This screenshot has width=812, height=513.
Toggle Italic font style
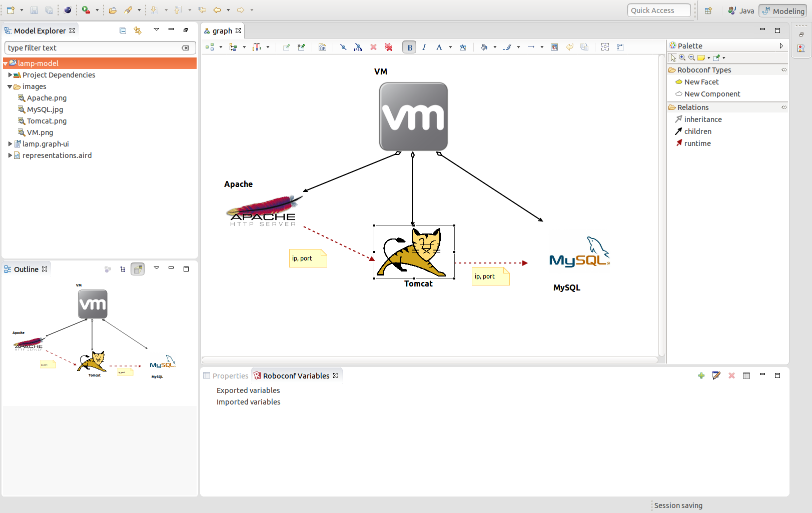click(424, 47)
